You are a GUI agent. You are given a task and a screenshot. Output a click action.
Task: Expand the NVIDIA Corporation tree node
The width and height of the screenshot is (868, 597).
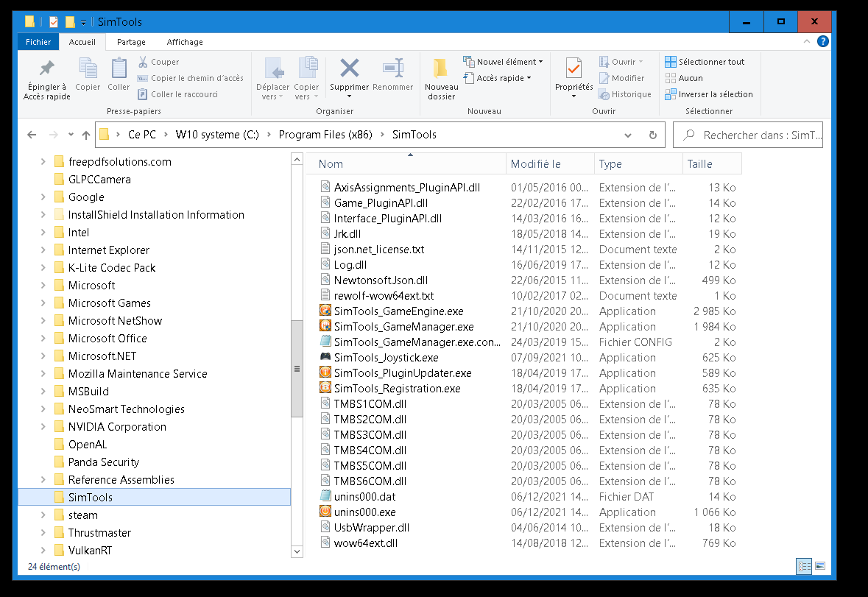[x=43, y=427]
